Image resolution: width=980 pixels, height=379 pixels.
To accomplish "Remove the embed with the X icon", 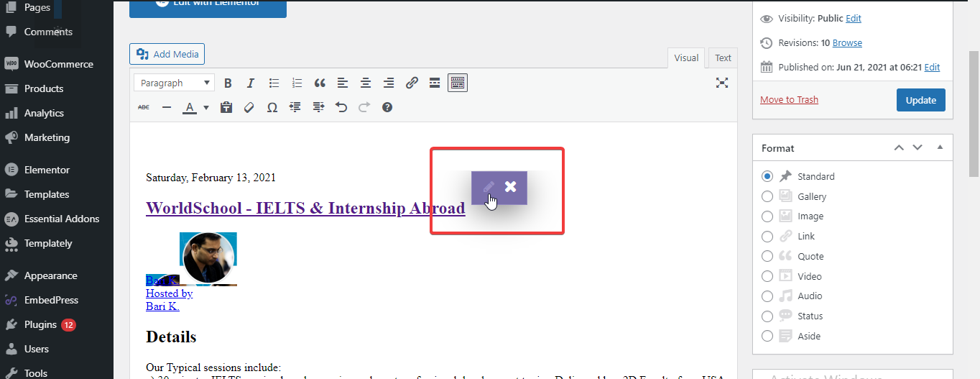I will pyautogui.click(x=510, y=187).
